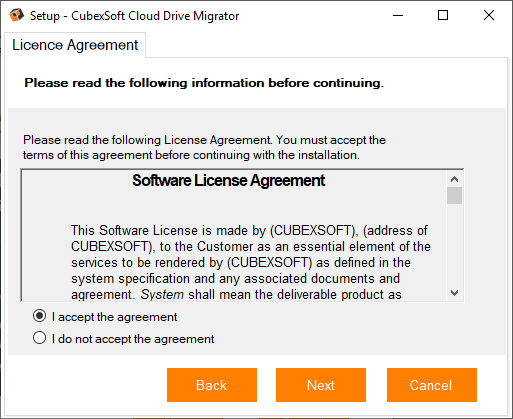Abort installation with Cancel button

(432, 385)
